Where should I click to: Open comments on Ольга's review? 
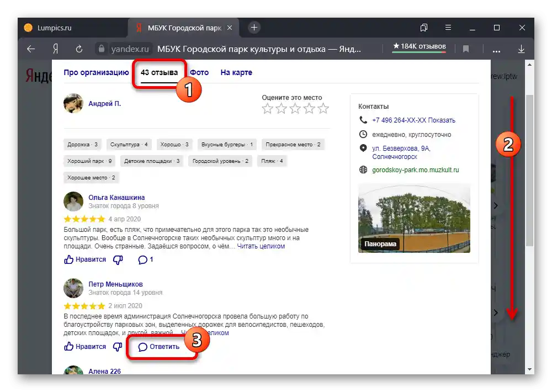click(x=145, y=260)
